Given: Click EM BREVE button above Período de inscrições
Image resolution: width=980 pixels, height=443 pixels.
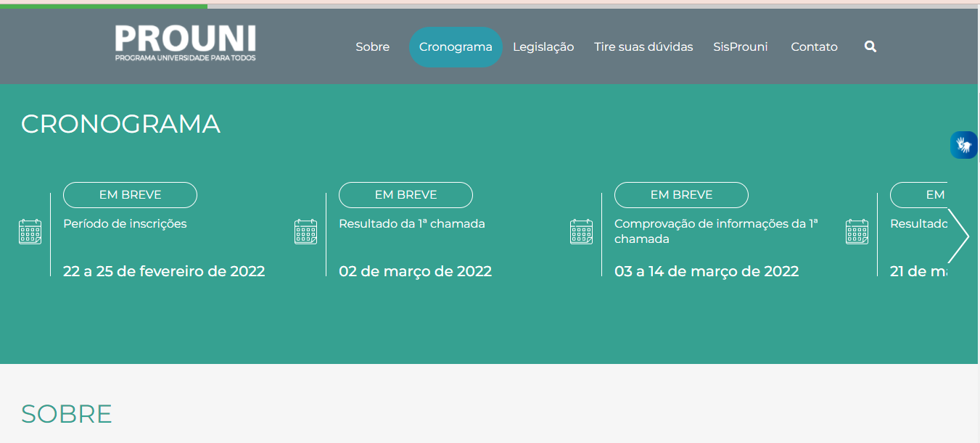Looking at the screenshot, I should click(130, 195).
